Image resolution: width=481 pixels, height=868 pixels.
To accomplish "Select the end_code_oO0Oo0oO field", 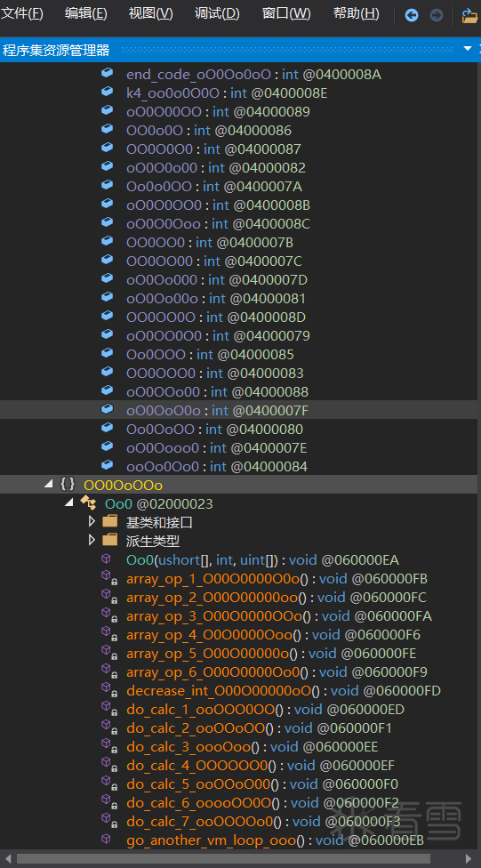I will click(x=253, y=74).
